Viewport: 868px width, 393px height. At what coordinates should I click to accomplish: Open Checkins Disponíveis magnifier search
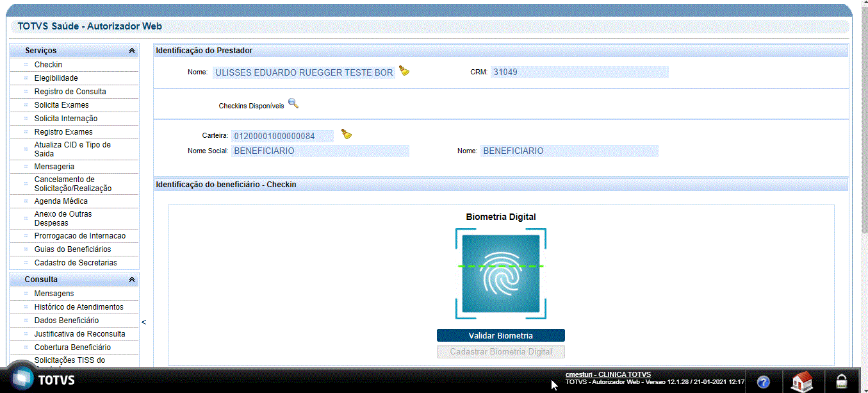point(293,103)
